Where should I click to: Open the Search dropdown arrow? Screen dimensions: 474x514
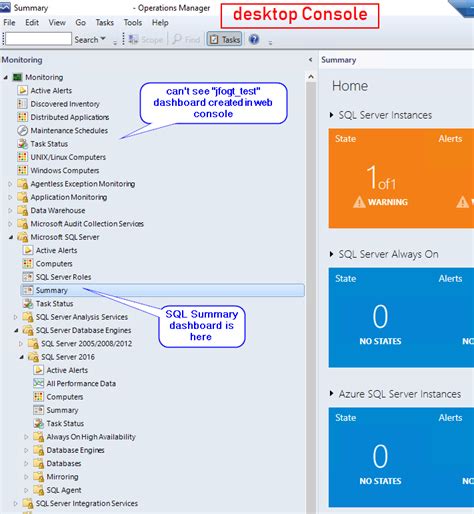(103, 39)
